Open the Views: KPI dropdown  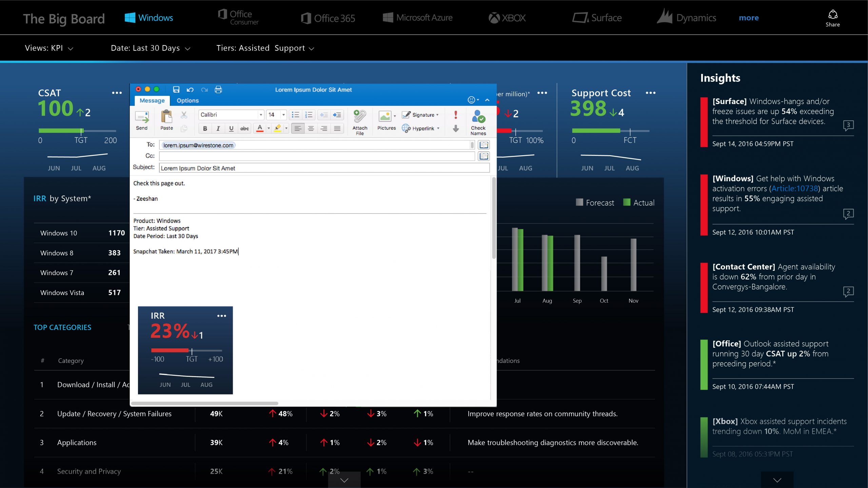pyautogui.click(x=49, y=48)
